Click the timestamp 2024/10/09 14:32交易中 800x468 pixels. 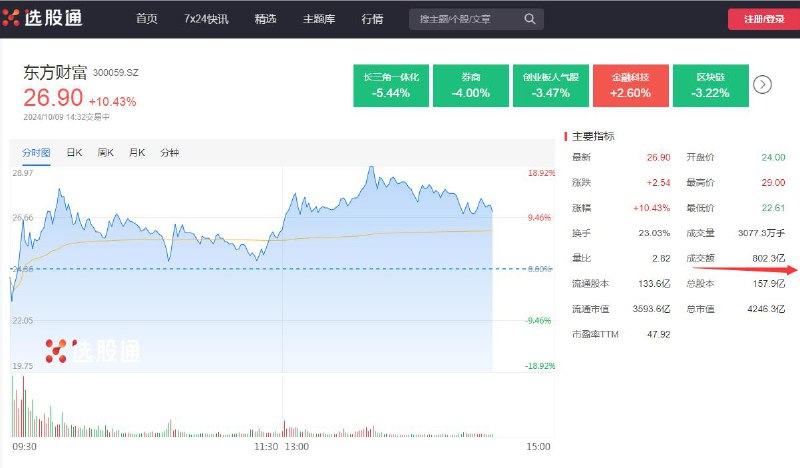pos(66,117)
